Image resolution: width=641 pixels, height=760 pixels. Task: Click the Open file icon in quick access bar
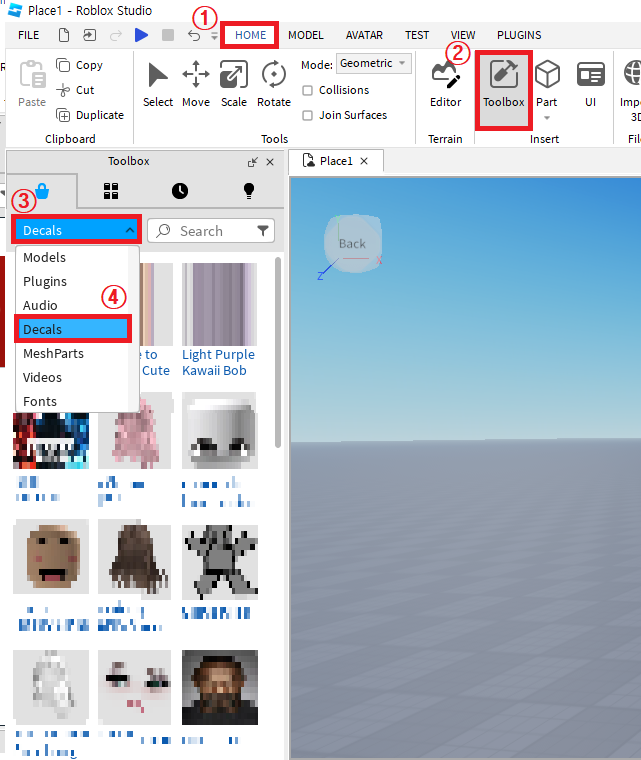90,35
